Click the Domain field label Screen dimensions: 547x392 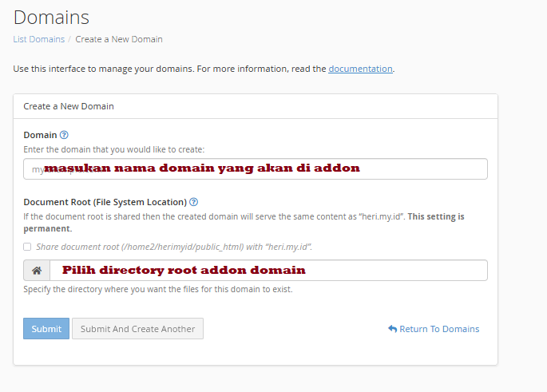40,135
